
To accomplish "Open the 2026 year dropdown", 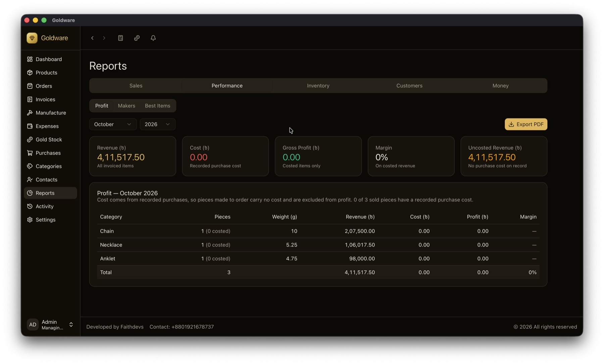I will (x=157, y=124).
